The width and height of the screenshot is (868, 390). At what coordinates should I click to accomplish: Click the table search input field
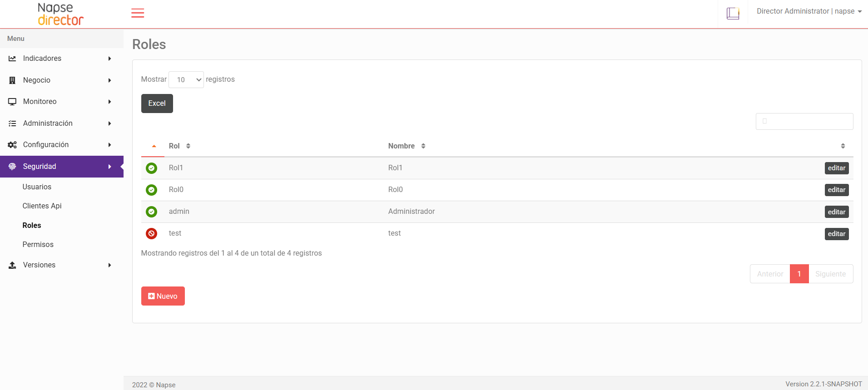pyautogui.click(x=804, y=122)
